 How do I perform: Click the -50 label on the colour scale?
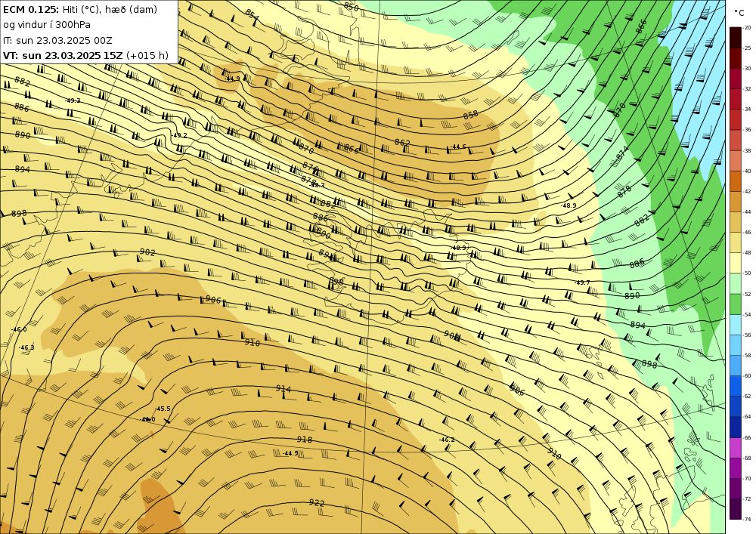click(x=747, y=273)
